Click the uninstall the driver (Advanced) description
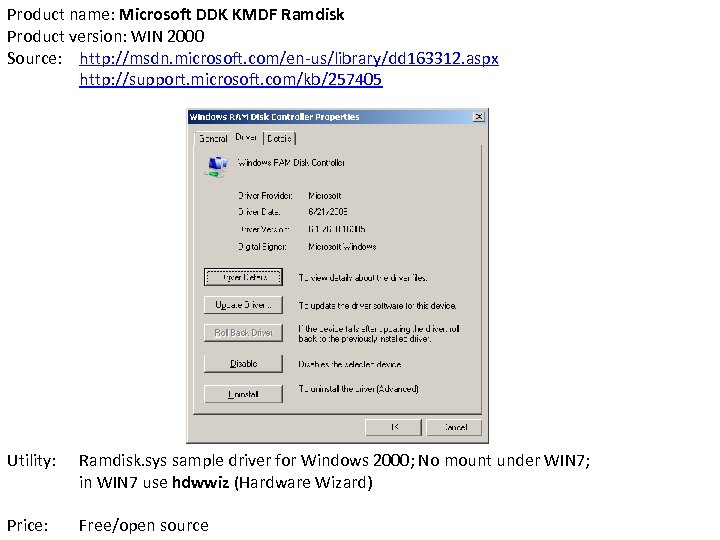 tap(359, 389)
